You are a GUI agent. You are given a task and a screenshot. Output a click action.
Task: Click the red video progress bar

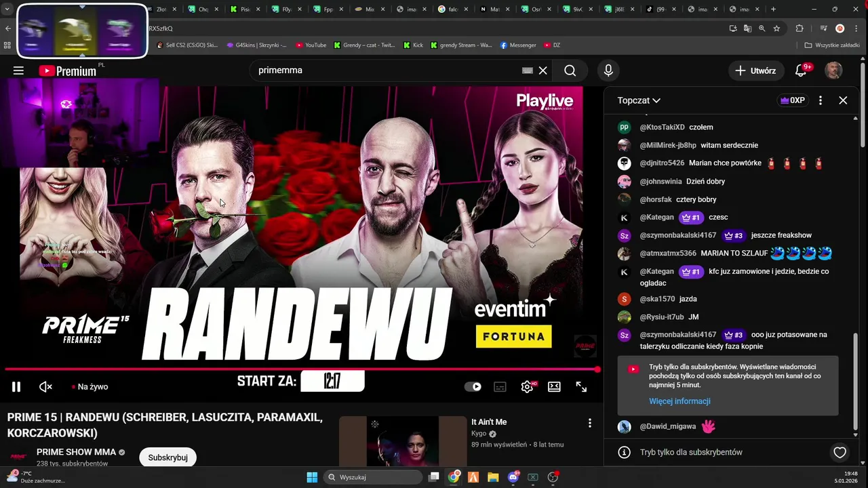click(302, 369)
